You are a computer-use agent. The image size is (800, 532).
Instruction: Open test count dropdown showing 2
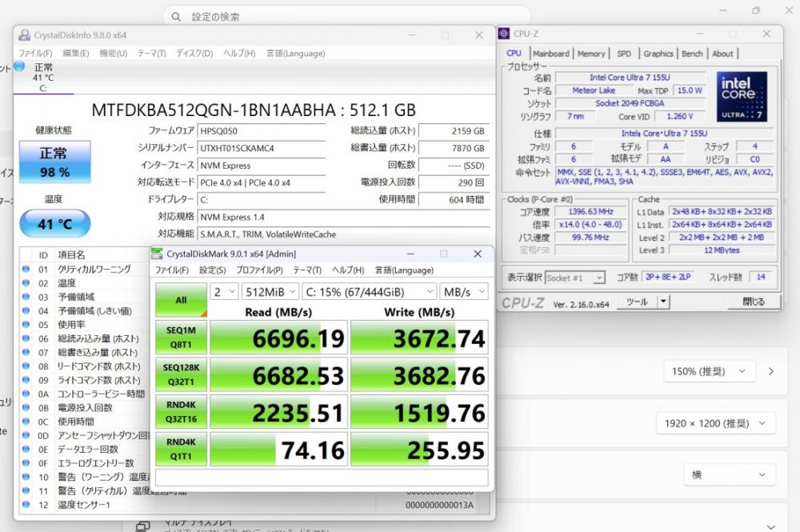(224, 292)
